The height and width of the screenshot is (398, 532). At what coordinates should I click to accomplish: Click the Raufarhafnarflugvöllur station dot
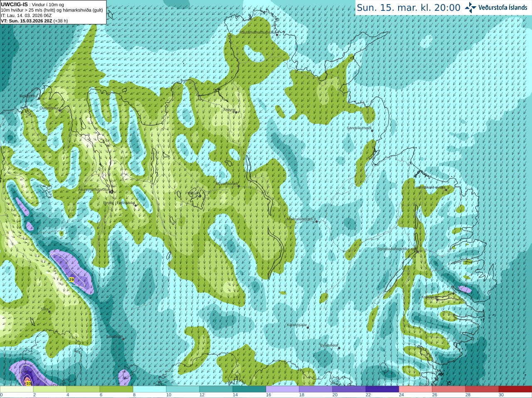tap(277, 35)
